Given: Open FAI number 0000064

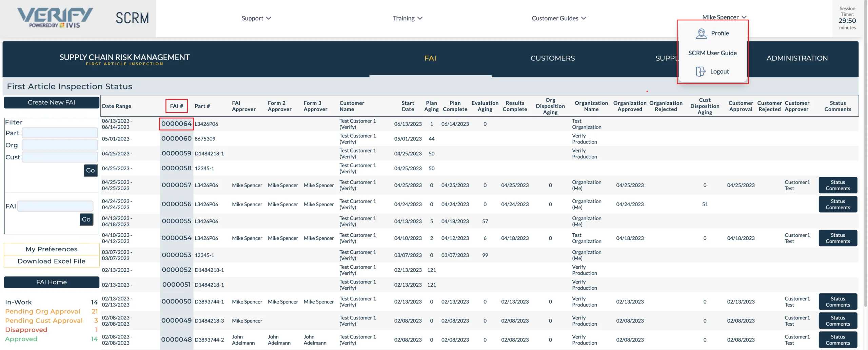Looking at the screenshot, I should click(176, 124).
